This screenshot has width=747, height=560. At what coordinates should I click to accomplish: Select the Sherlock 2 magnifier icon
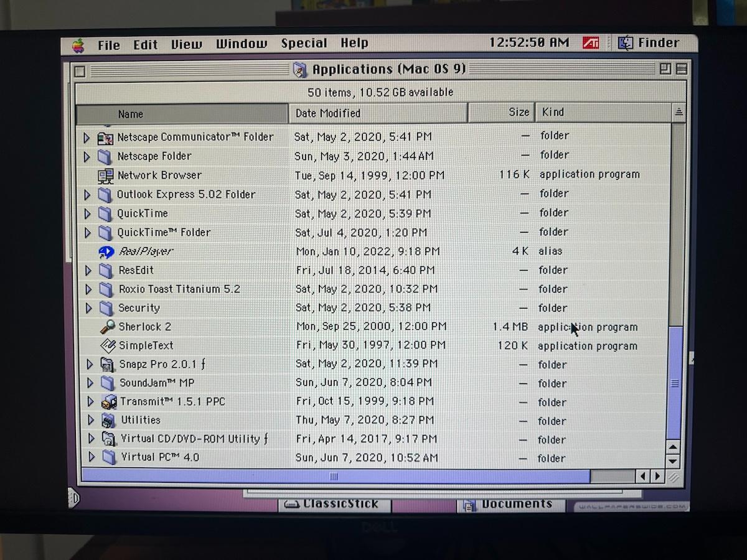pyautogui.click(x=107, y=327)
